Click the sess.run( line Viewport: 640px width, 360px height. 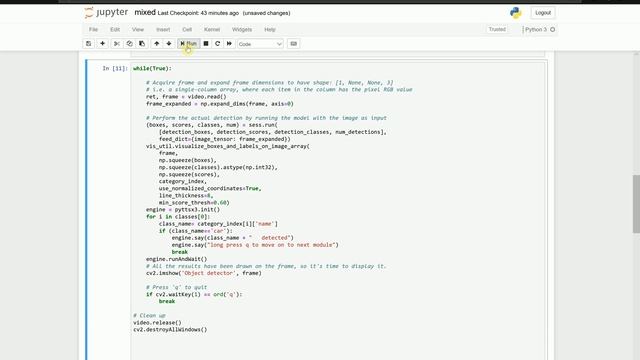(x=212, y=125)
